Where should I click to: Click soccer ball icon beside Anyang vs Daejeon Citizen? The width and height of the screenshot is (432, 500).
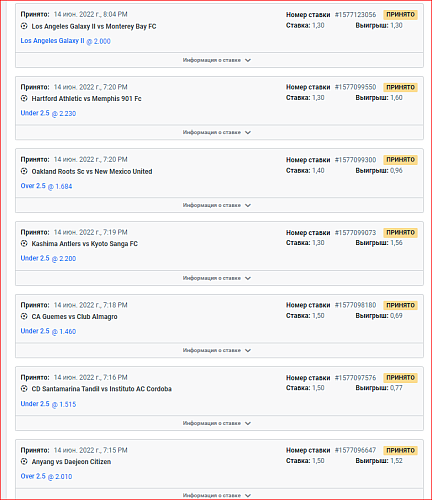pyautogui.click(x=24, y=461)
